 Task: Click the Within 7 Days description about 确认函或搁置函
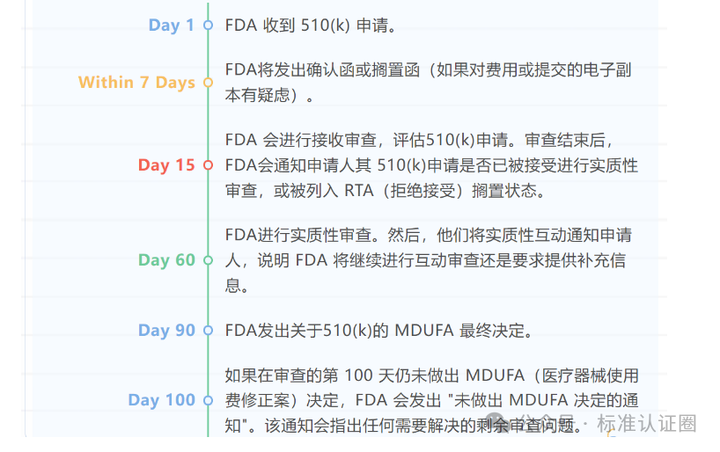click(428, 83)
